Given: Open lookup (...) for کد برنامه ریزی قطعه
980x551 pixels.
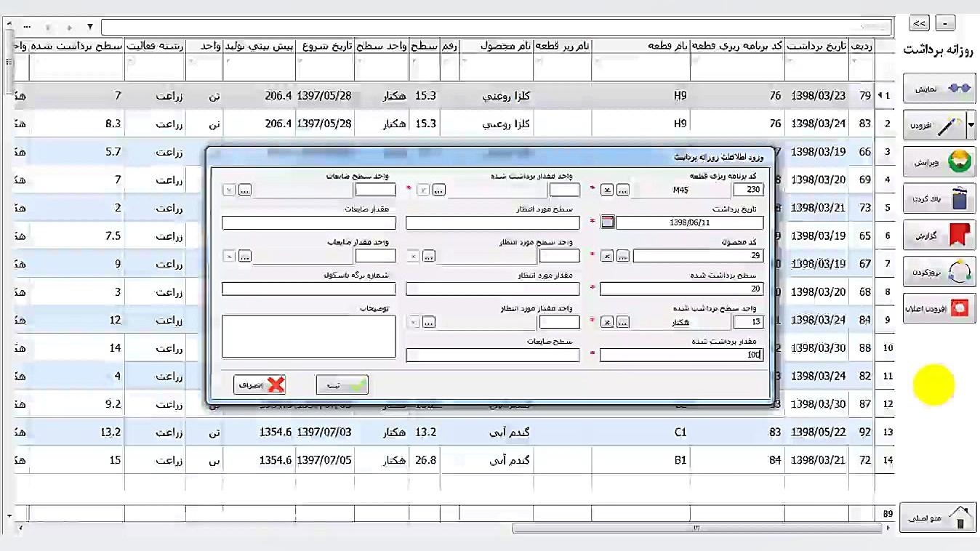Looking at the screenshot, I should tap(623, 190).
